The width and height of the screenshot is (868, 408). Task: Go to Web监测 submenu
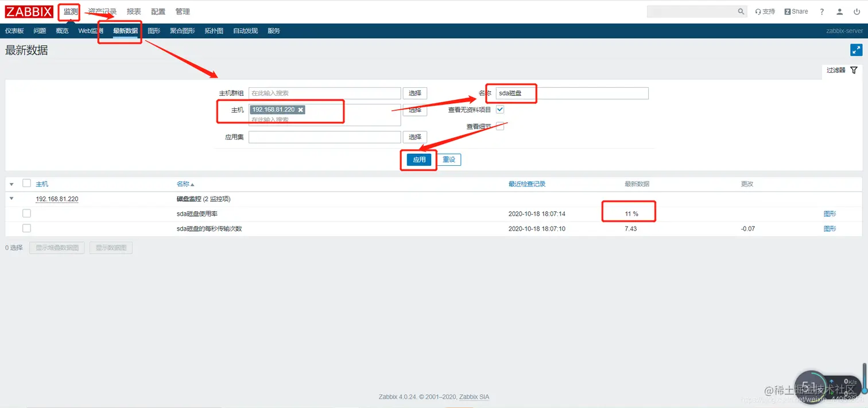tap(91, 31)
